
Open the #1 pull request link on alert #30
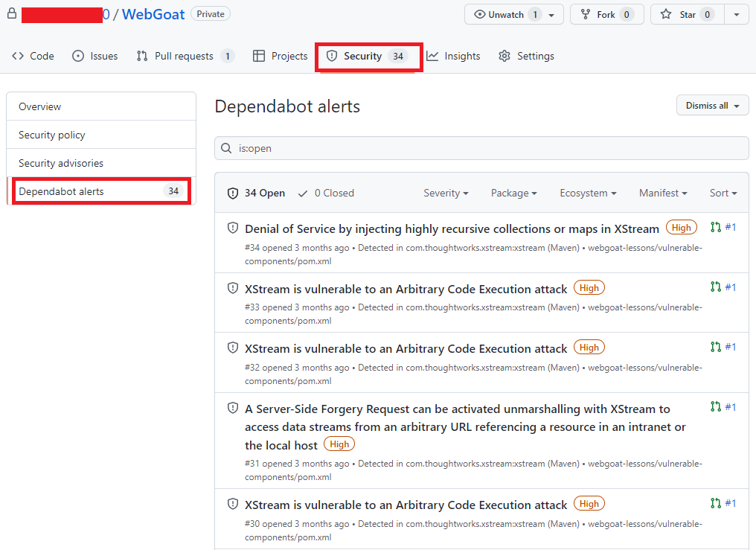731,503
